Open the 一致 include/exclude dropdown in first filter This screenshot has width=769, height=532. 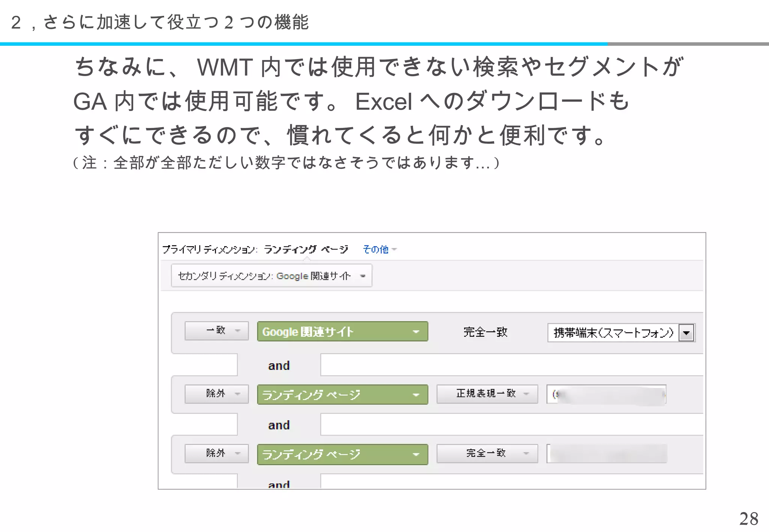point(217,331)
